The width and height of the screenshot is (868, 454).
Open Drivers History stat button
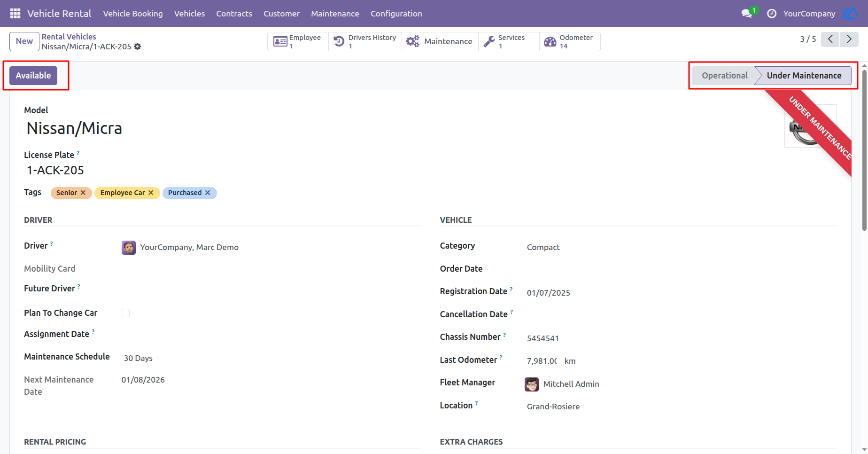pyautogui.click(x=365, y=41)
